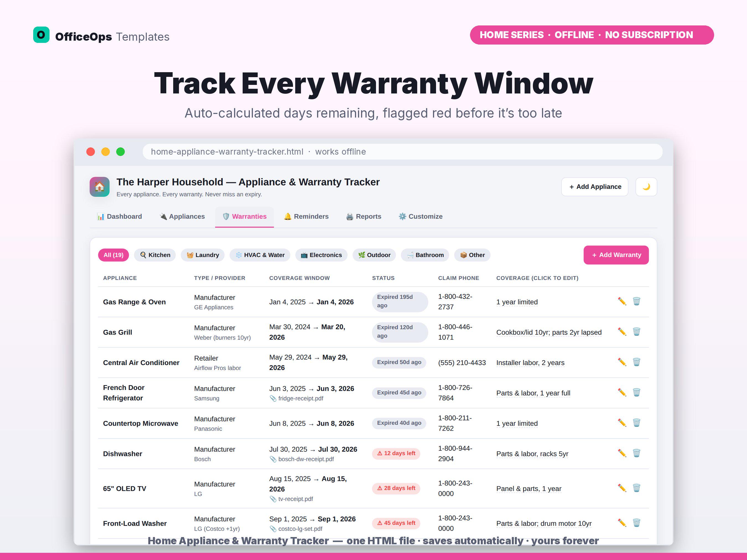Filter warranties by HVAC & Water
The height and width of the screenshot is (560, 747).
[x=260, y=255]
